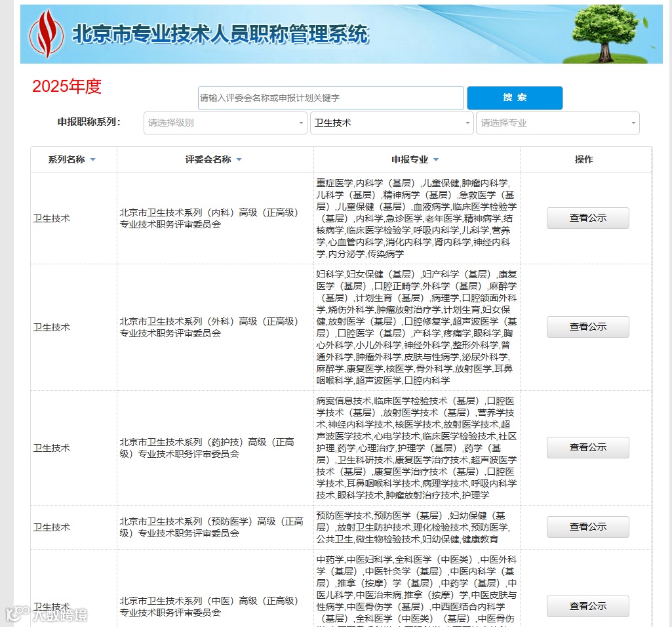The height and width of the screenshot is (627, 672).
Task: Click 查看公示 for the 药护技 committee
Action: (587, 447)
